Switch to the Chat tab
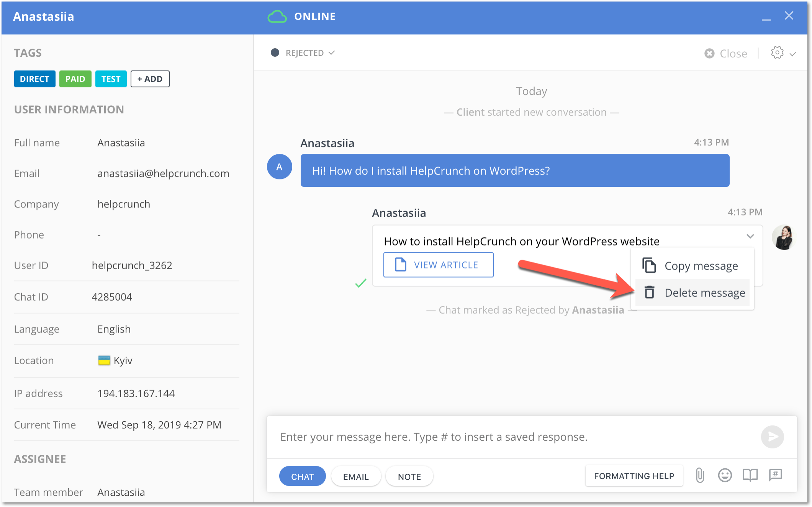Screen dimensions: 812x507 tap(303, 476)
